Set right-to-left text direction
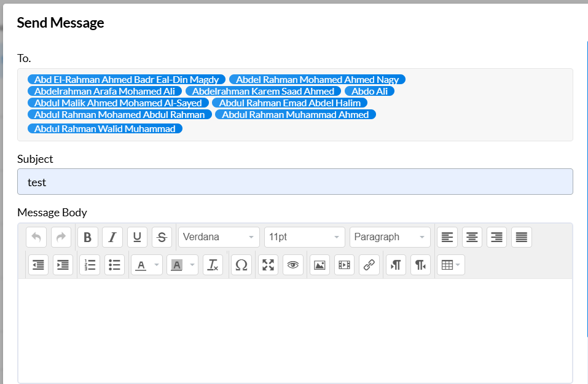Viewport: 588px width, 384px height. pyautogui.click(x=421, y=265)
